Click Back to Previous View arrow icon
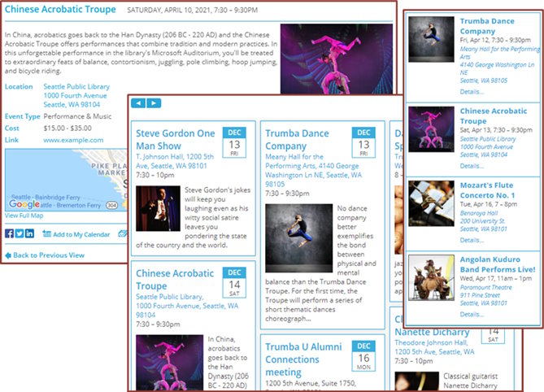Image resolution: width=544 pixels, height=392 pixels. tap(8, 255)
